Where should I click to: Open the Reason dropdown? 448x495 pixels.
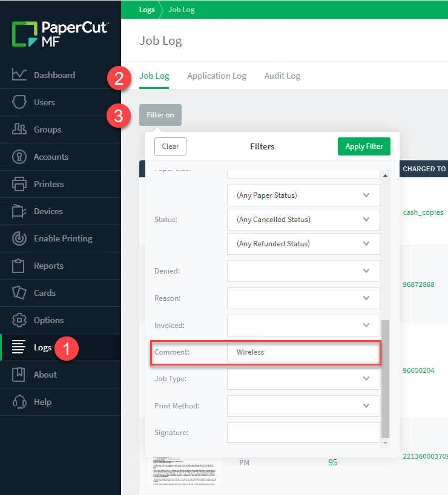pyautogui.click(x=303, y=298)
